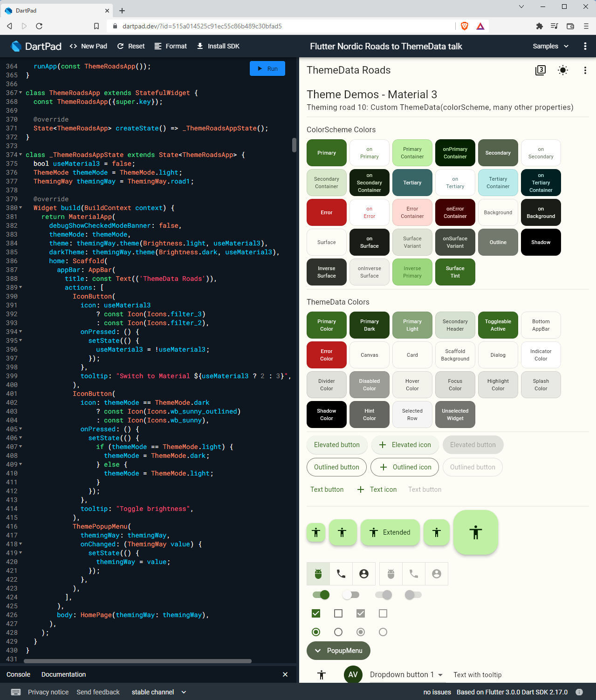Open the Console tab
The image size is (596, 700).
coord(18,674)
